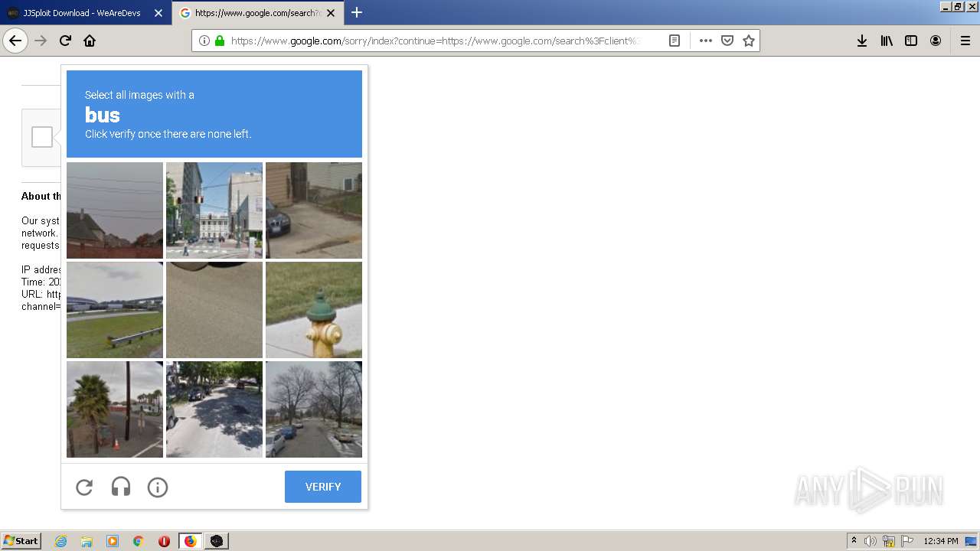Open the Downloads panel
Screen dimensions: 980x551
click(x=862, y=41)
